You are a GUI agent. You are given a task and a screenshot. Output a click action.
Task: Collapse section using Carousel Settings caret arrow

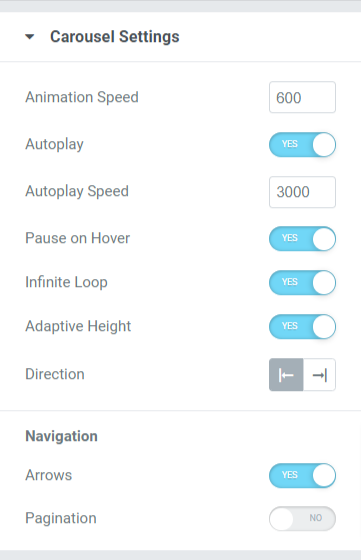[30, 36]
